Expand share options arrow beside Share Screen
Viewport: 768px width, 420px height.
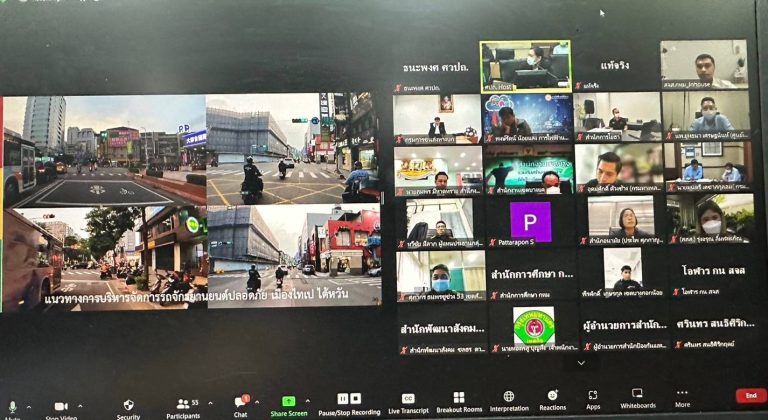(308, 401)
